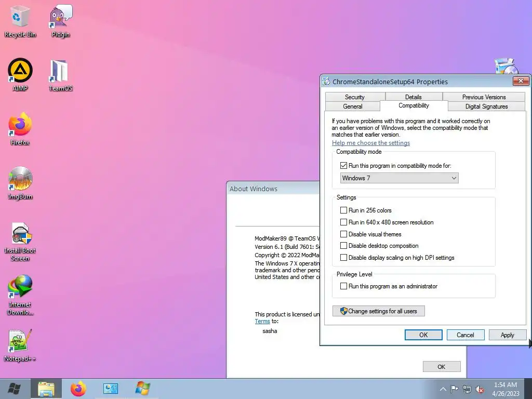Click the muted volume tray icon
532x399 pixels.
pos(480,389)
